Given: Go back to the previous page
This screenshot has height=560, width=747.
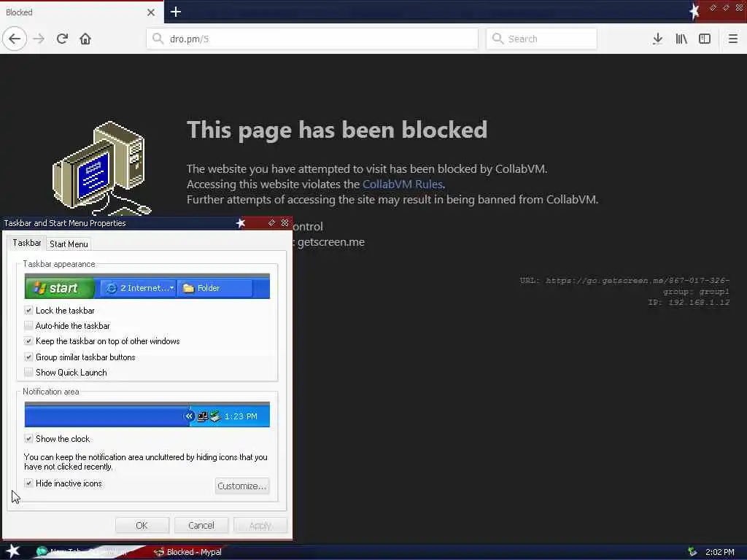Looking at the screenshot, I should (15, 39).
